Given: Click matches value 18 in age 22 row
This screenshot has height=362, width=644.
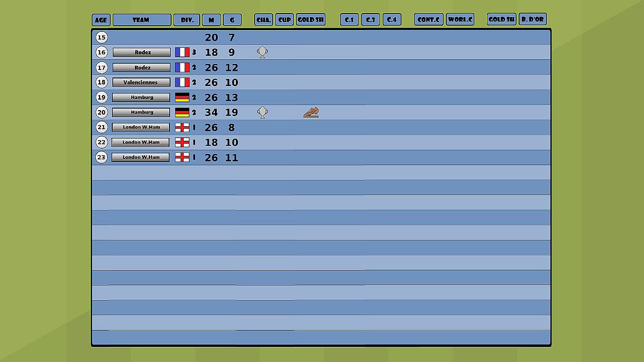Looking at the screenshot, I should [x=211, y=143].
